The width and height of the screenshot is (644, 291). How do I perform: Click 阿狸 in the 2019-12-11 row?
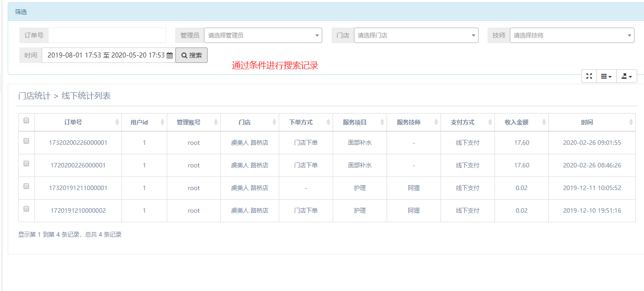tap(414, 188)
